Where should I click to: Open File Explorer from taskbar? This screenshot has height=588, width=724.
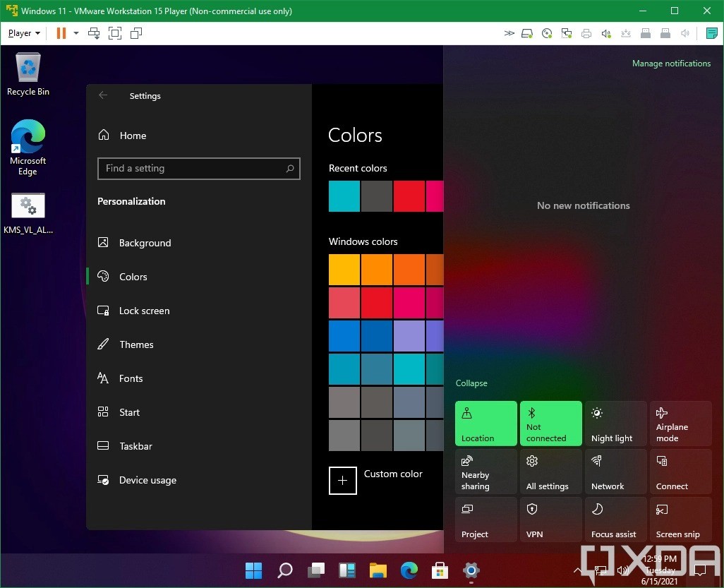tap(378, 570)
